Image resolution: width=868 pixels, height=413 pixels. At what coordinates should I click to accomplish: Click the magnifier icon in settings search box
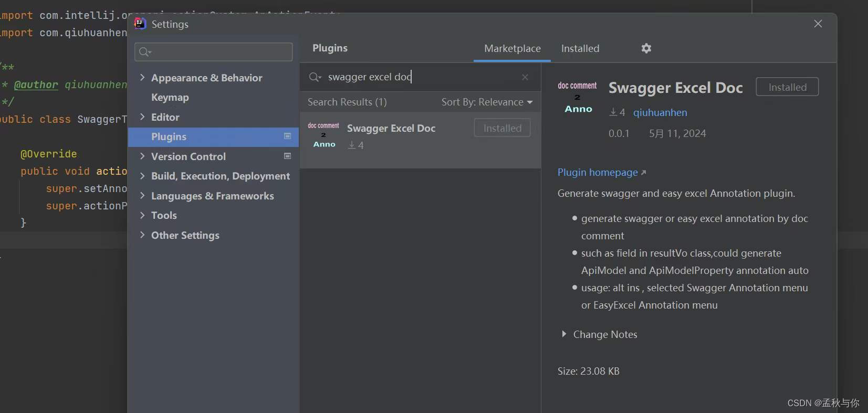(145, 52)
